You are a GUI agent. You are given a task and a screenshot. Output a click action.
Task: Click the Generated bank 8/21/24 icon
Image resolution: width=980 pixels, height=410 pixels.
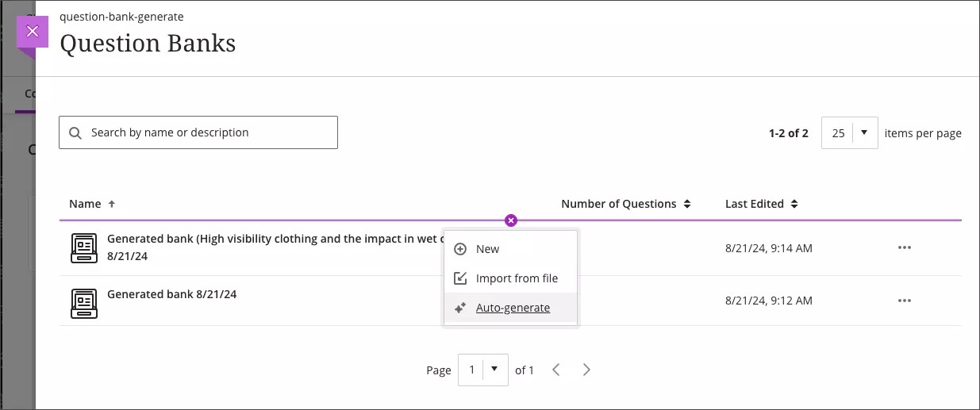(84, 303)
